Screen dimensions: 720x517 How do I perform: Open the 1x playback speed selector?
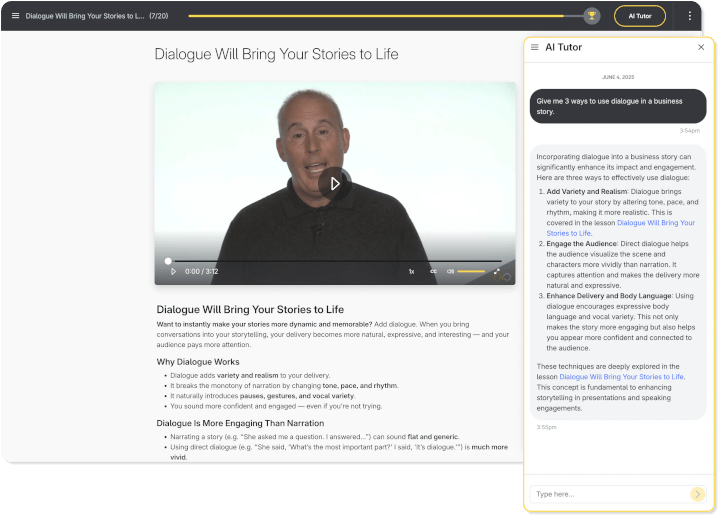tap(411, 271)
